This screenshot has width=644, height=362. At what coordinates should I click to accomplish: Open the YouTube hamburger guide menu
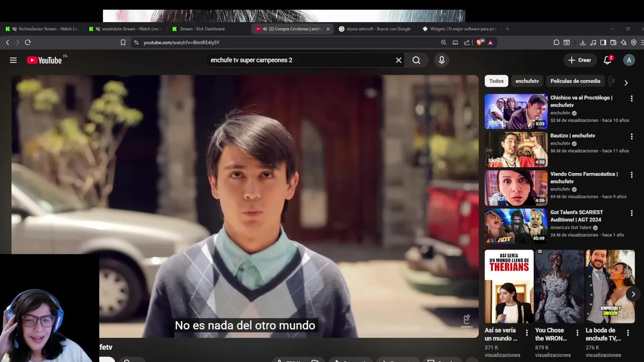[13, 60]
